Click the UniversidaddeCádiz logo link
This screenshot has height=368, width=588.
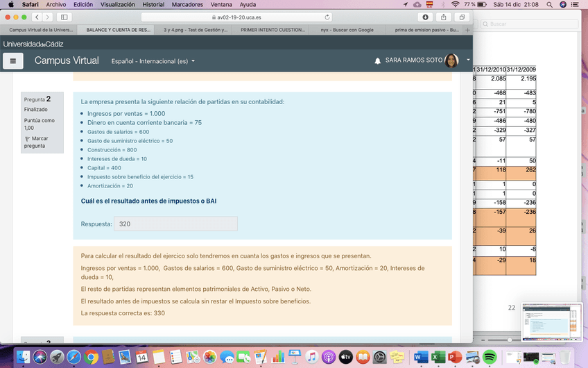point(33,44)
